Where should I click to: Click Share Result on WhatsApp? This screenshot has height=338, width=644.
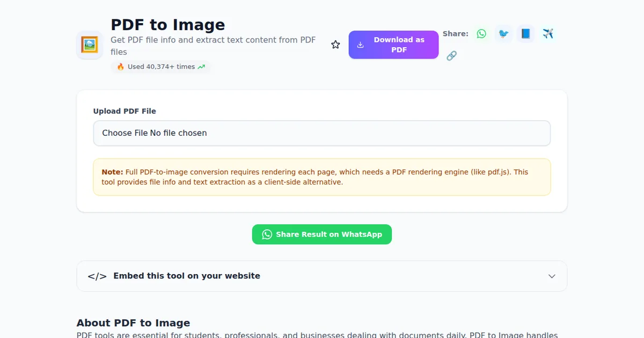coord(322,234)
